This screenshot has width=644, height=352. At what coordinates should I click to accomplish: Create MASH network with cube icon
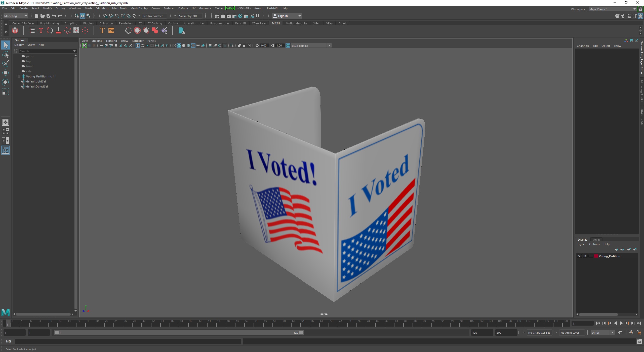15,31
